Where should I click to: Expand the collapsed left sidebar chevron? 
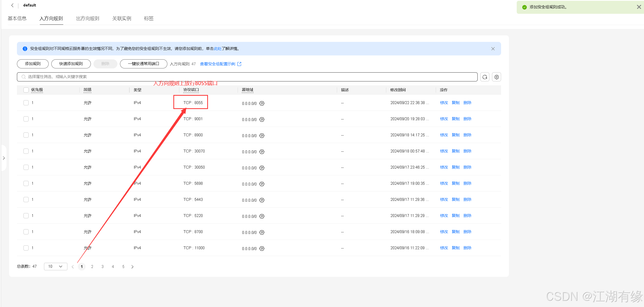tap(4, 158)
